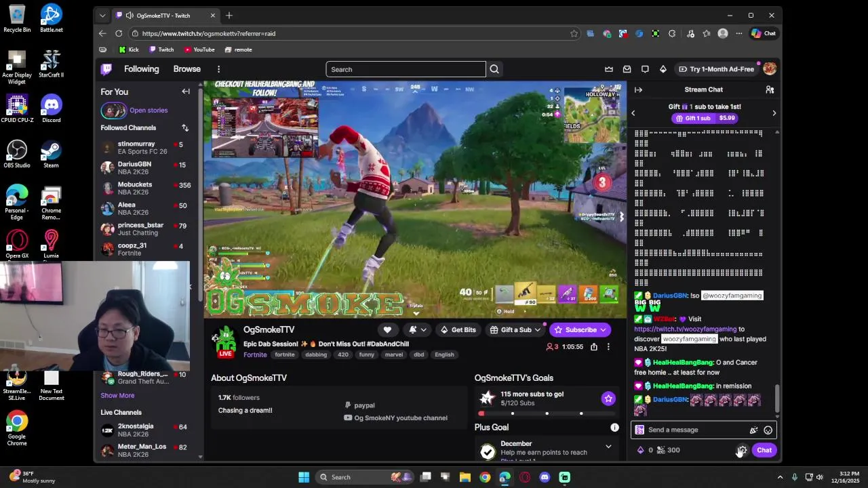Open the remote bookmark folder
The height and width of the screenshot is (488, 868).
[x=238, y=49]
